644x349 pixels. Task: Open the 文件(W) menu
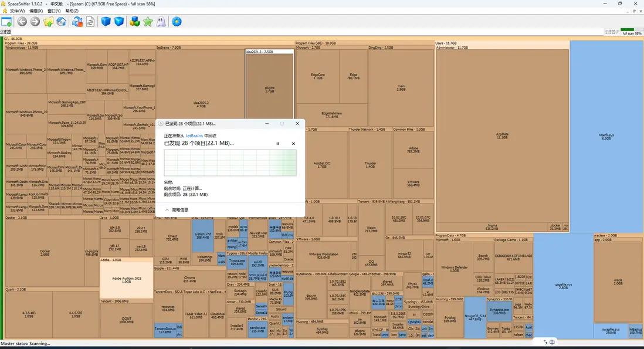pos(17,11)
